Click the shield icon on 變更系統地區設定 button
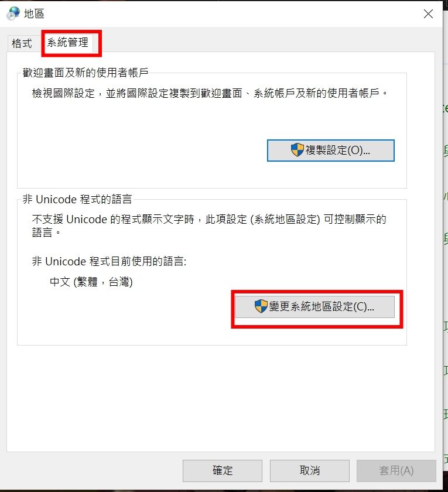The image size is (448, 492). click(261, 306)
